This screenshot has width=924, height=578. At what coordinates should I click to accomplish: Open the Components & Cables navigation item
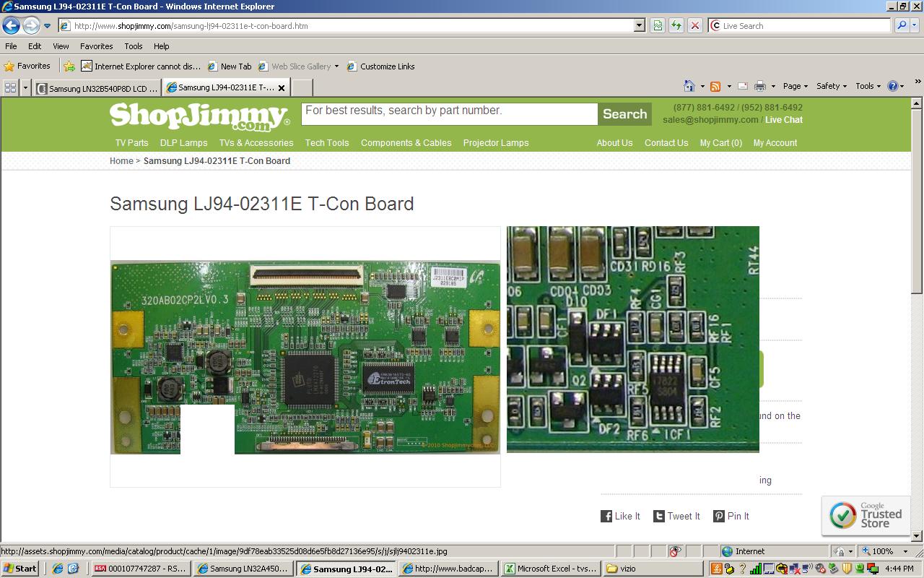pos(406,143)
